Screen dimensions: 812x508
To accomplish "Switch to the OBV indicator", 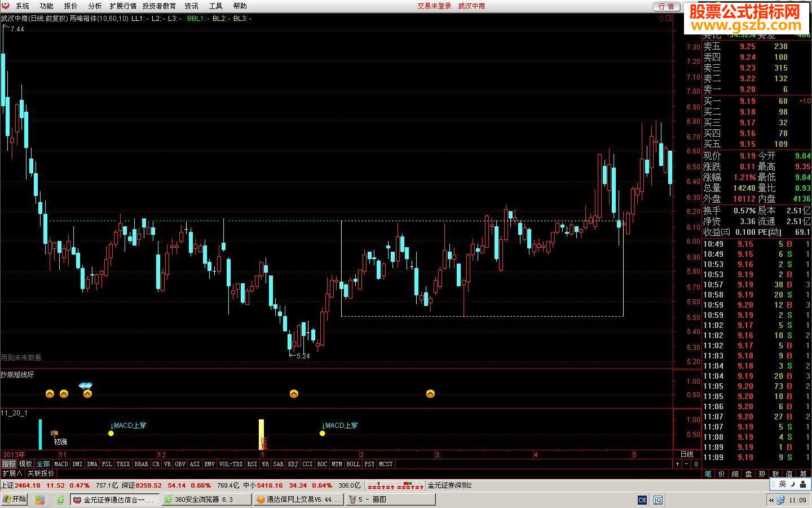I will 180,464.
